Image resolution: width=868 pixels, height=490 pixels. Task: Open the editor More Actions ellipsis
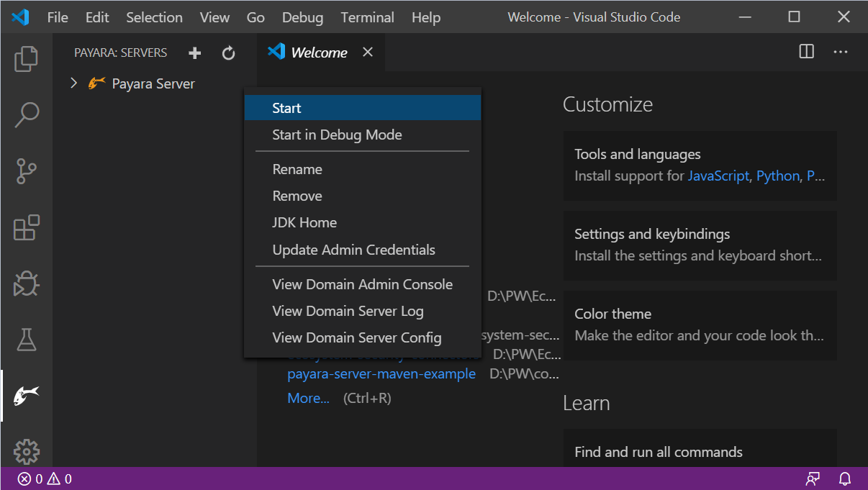coord(841,52)
